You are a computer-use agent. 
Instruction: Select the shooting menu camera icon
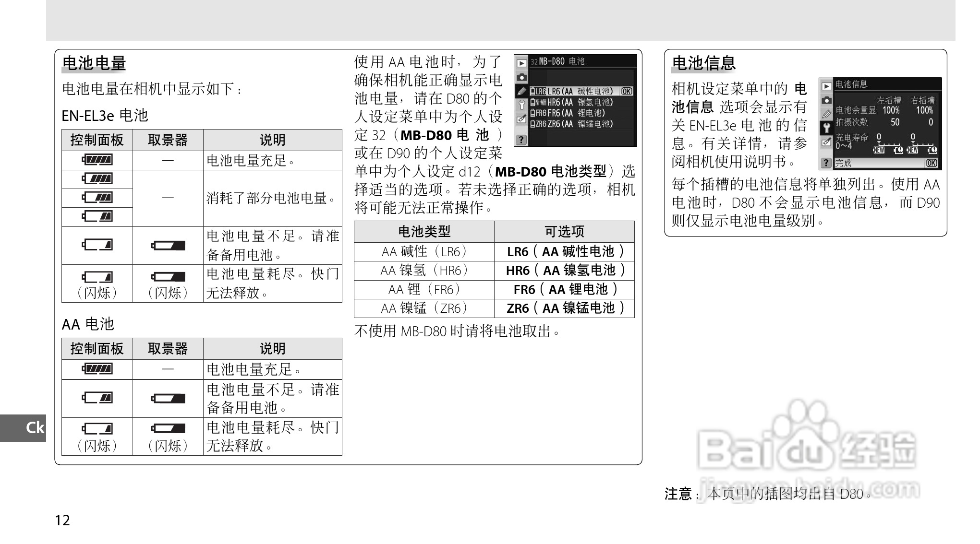[x=522, y=77]
